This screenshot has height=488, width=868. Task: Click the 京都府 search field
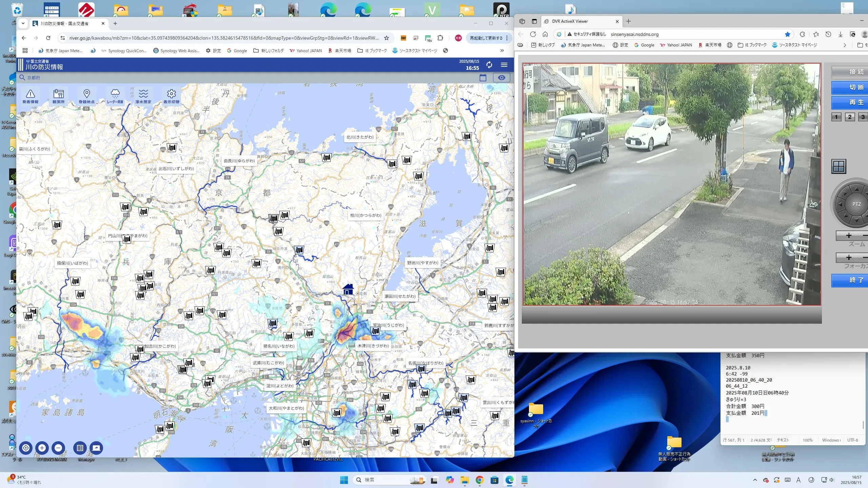34,78
